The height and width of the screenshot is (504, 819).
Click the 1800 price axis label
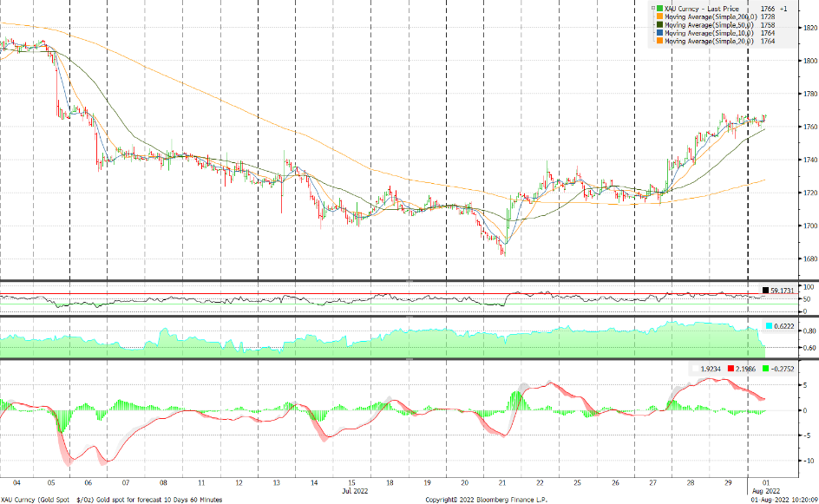tap(810, 61)
